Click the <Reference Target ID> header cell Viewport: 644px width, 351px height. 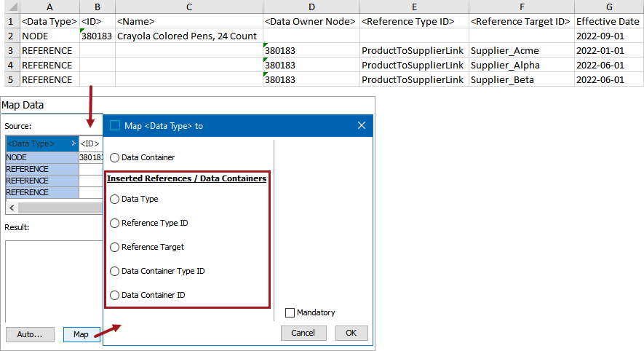[522, 21]
